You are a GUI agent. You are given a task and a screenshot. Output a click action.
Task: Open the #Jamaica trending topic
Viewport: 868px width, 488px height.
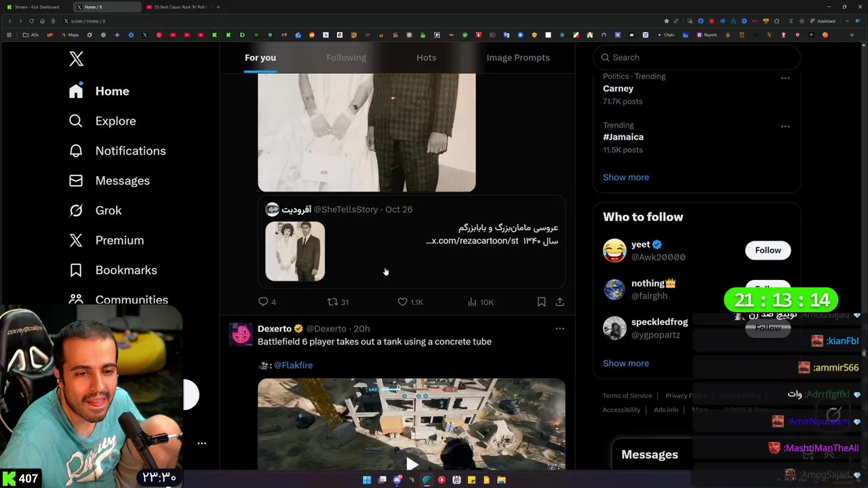point(624,137)
